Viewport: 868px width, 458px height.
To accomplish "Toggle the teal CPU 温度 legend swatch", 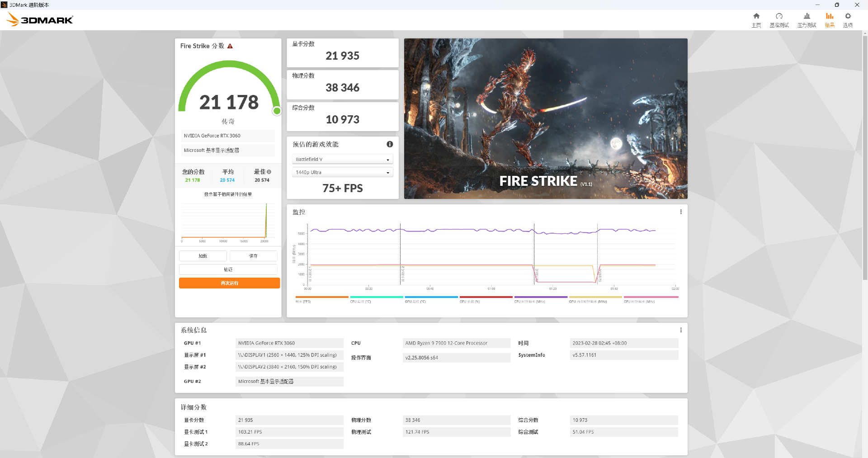I will pyautogui.click(x=376, y=297).
